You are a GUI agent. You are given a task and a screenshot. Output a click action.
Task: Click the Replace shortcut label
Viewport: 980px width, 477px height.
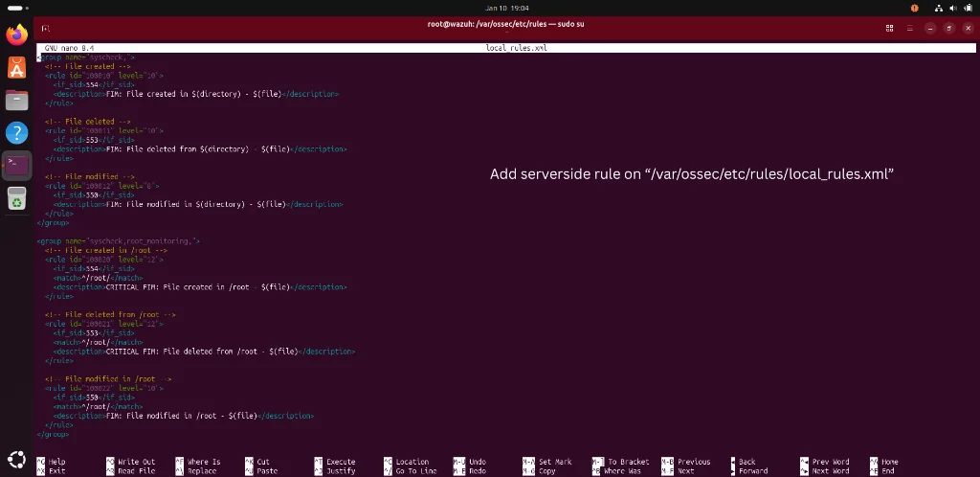click(x=202, y=471)
